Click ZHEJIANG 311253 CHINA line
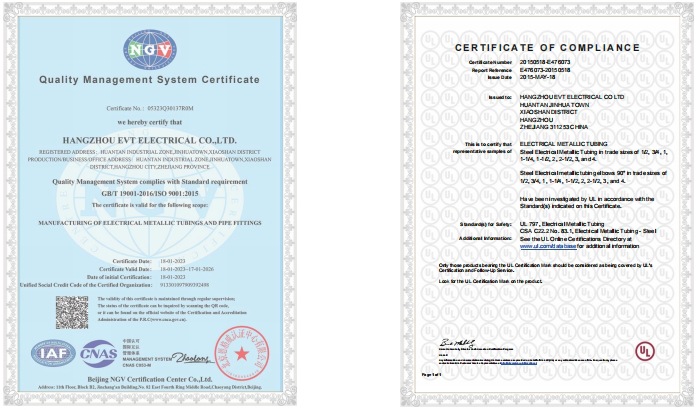Image resolution: width=700 pixels, height=410 pixels. point(554,127)
